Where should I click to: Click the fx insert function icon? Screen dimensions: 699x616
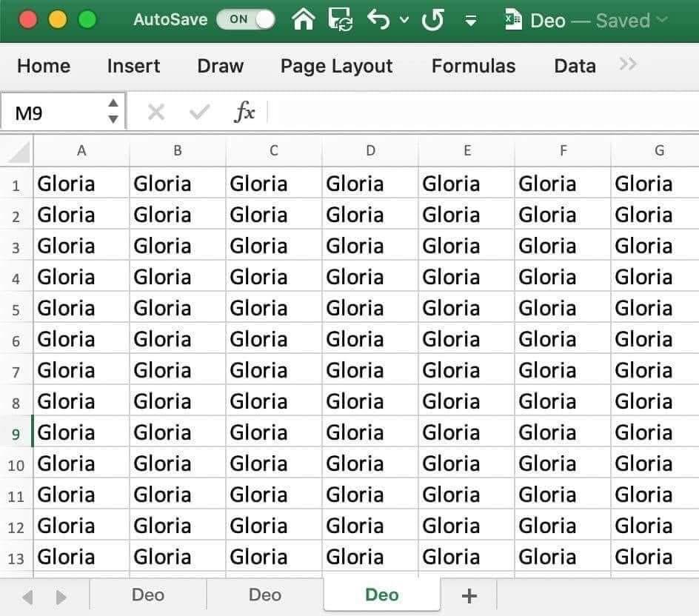(x=245, y=112)
